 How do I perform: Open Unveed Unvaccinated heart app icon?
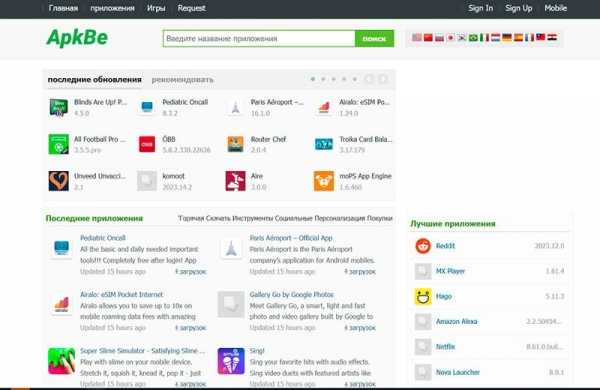point(59,181)
